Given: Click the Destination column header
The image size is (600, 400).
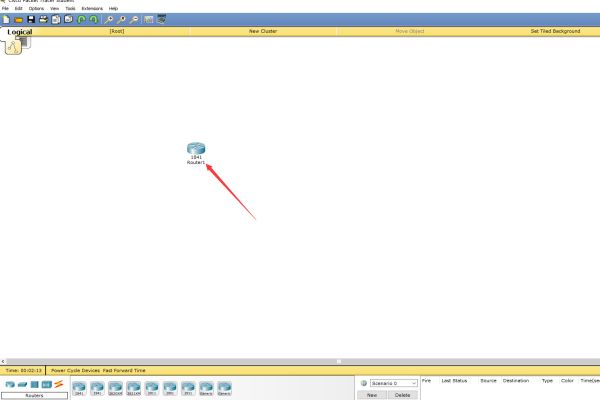Looking at the screenshot, I should (x=516, y=381).
